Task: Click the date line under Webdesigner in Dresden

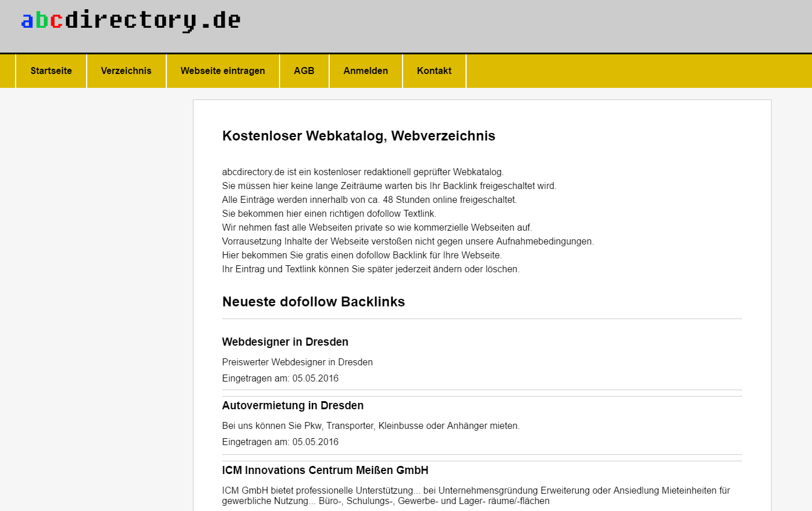Action: click(x=281, y=378)
